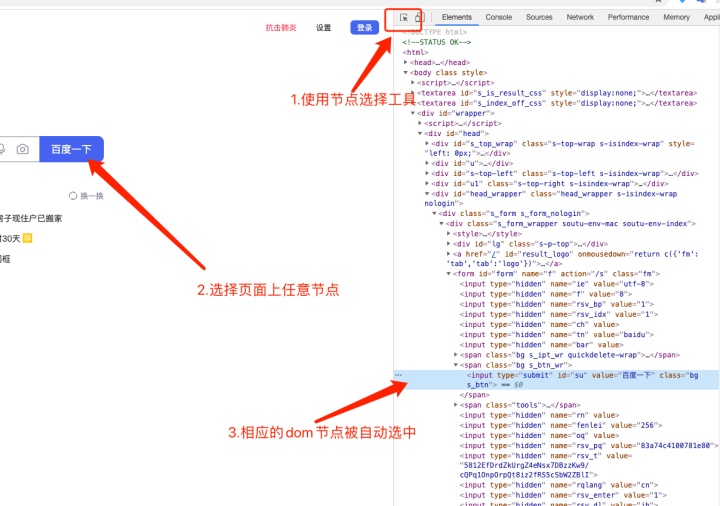This screenshot has height=506, width=720.
Task: Expand the span class="tools" node
Action: [456, 405]
